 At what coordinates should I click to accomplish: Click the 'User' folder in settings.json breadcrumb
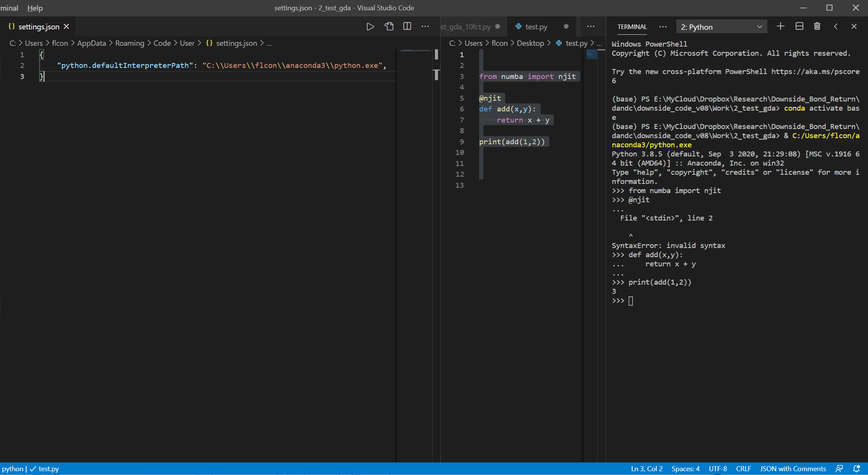(187, 43)
